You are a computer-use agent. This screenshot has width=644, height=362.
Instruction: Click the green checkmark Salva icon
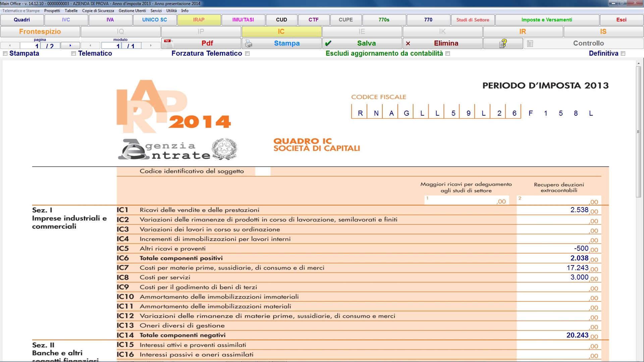tap(328, 43)
